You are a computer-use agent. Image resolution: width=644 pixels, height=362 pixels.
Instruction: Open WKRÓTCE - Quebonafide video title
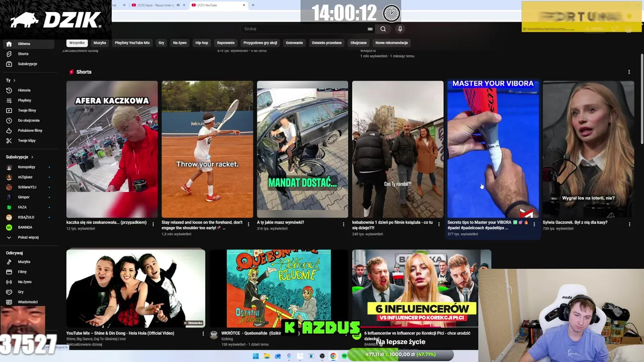tap(251, 333)
